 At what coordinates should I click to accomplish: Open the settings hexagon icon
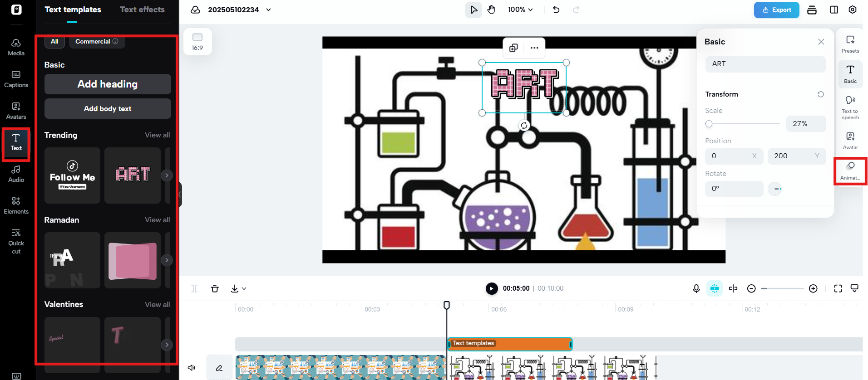tap(853, 10)
